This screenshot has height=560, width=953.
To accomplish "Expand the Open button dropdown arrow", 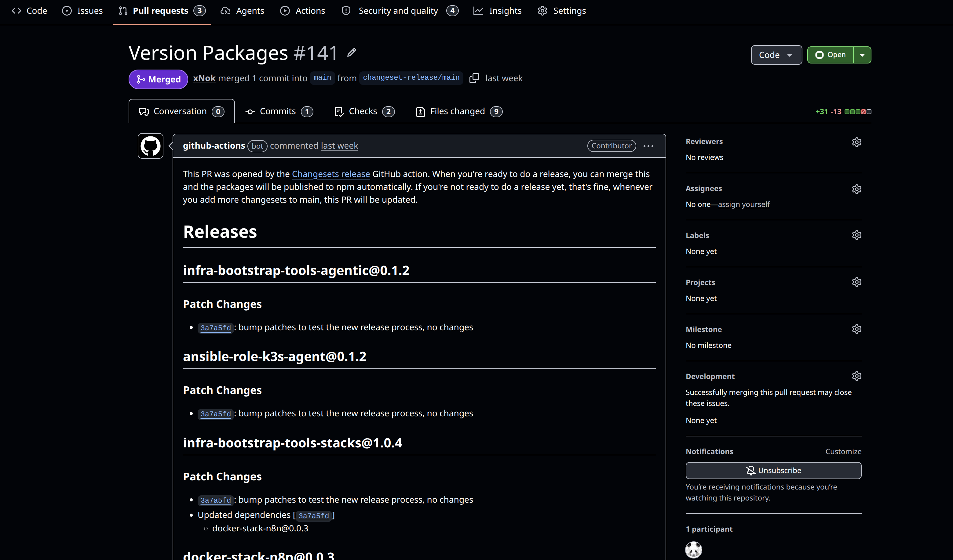I will click(862, 55).
